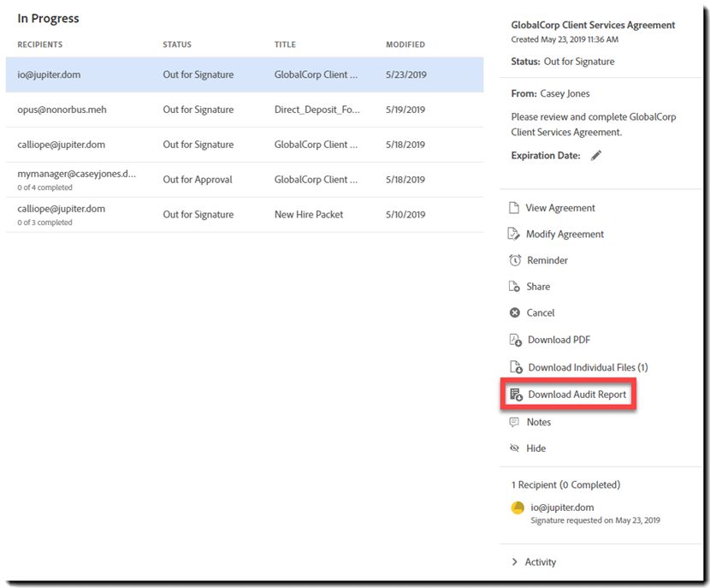Click the Share file icon

(x=514, y=287)
